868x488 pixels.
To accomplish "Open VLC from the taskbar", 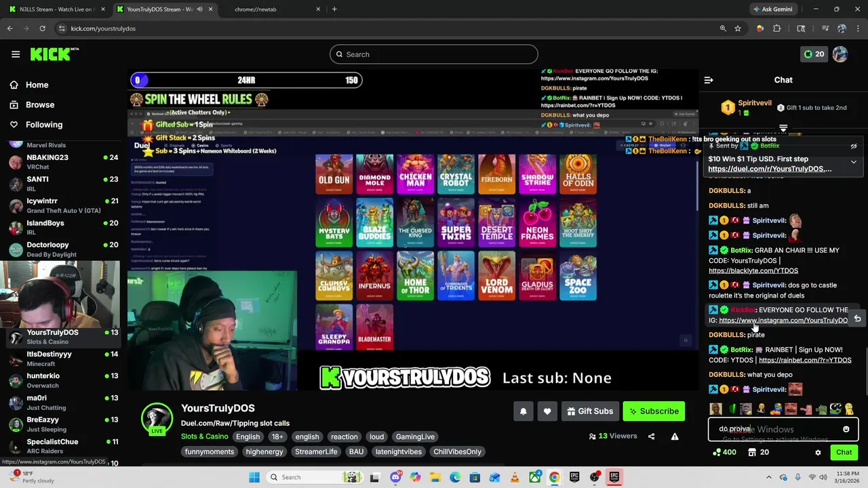I will (x=515, y=477).
